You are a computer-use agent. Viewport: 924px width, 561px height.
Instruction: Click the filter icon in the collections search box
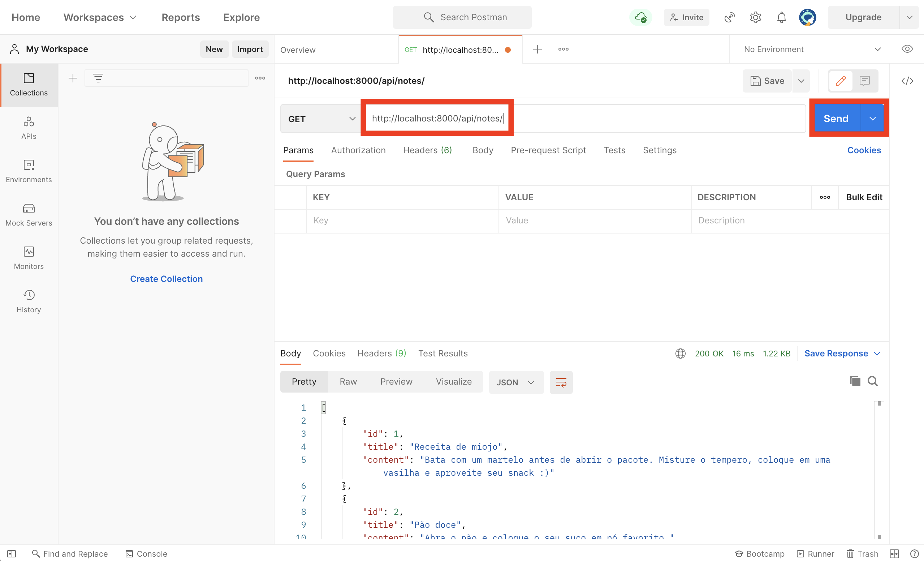click(x=98, y=78)
